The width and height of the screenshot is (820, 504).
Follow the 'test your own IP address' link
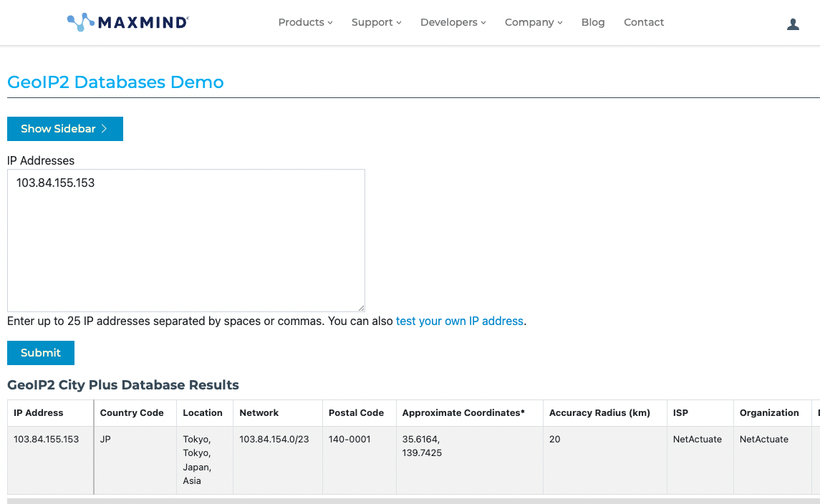pyautogui.click(x=460, y=321)
